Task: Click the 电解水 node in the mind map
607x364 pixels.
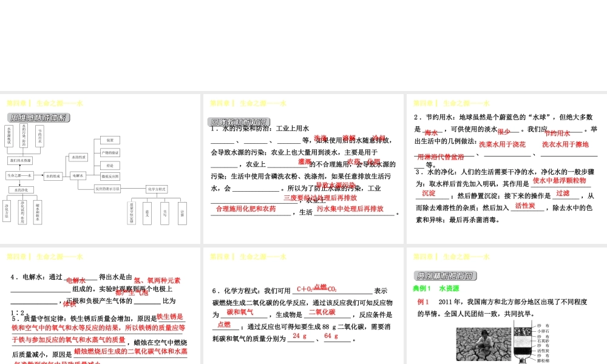Action: [x=78, y=175]
